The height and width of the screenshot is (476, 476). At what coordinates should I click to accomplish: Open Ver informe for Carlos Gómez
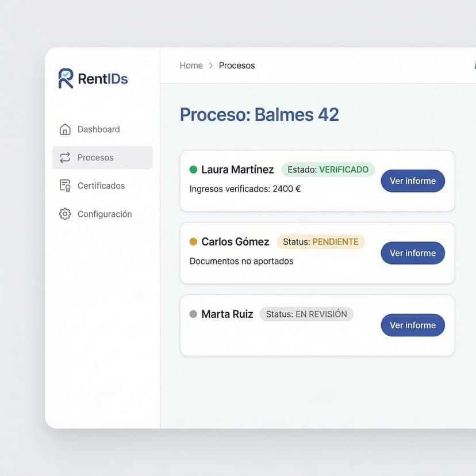pos(412,253)
